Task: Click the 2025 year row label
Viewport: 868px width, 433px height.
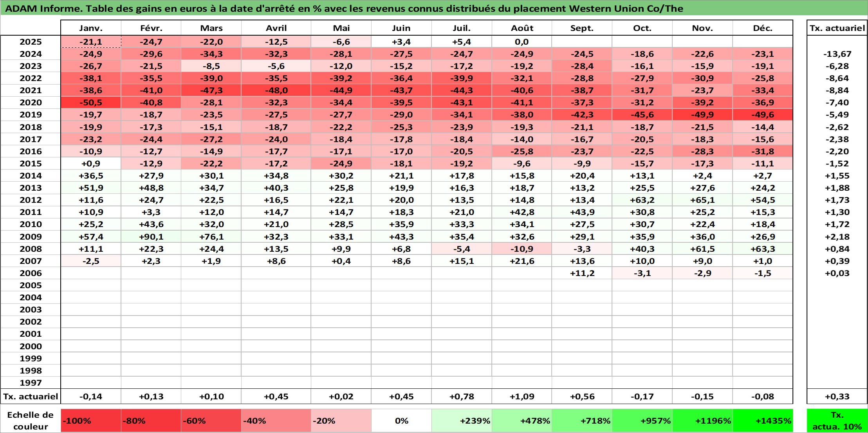Action: (x=31, y=42)
